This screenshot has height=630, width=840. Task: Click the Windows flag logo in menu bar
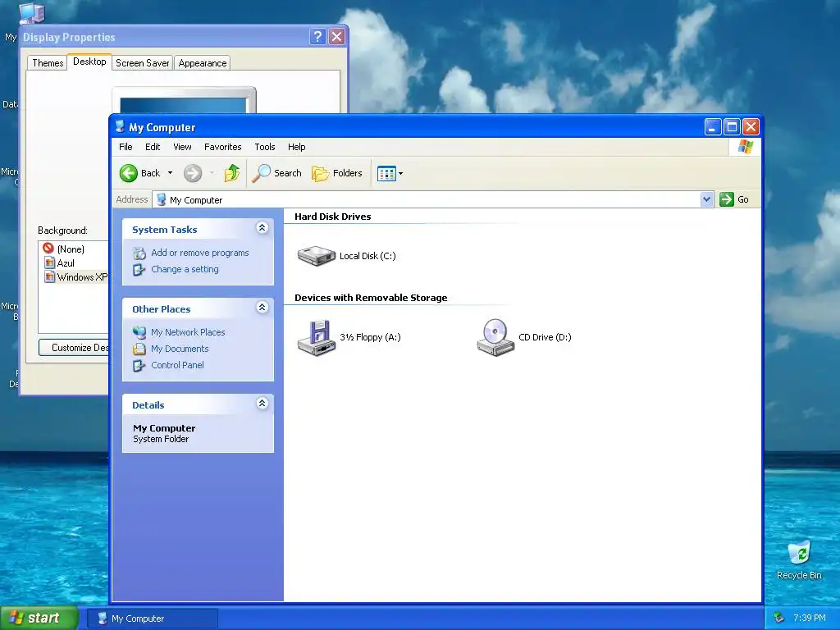[x=745, y=147]
